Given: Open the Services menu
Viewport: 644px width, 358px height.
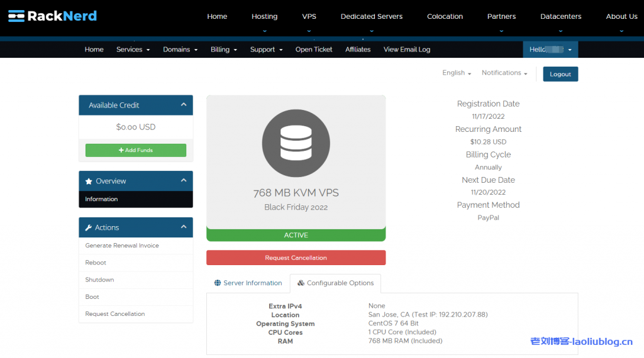Looking at the screenshot, I should [x=133, y=50].
